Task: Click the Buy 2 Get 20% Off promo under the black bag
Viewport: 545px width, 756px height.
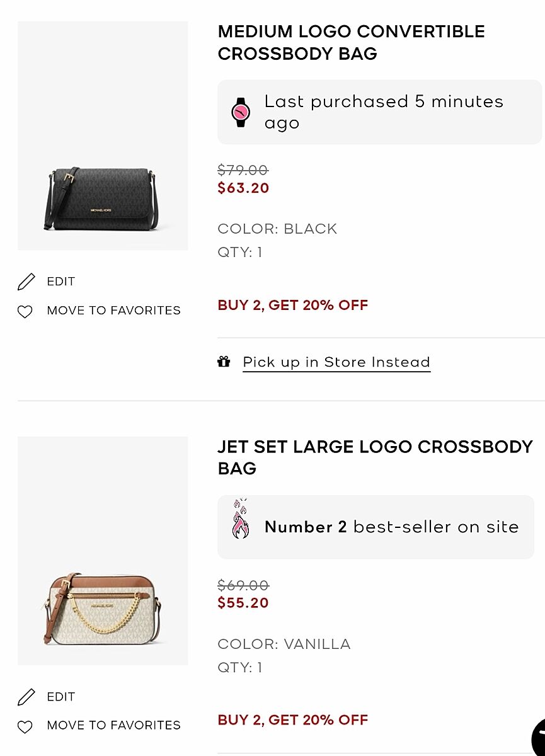Action: click(x=293, y=305)
